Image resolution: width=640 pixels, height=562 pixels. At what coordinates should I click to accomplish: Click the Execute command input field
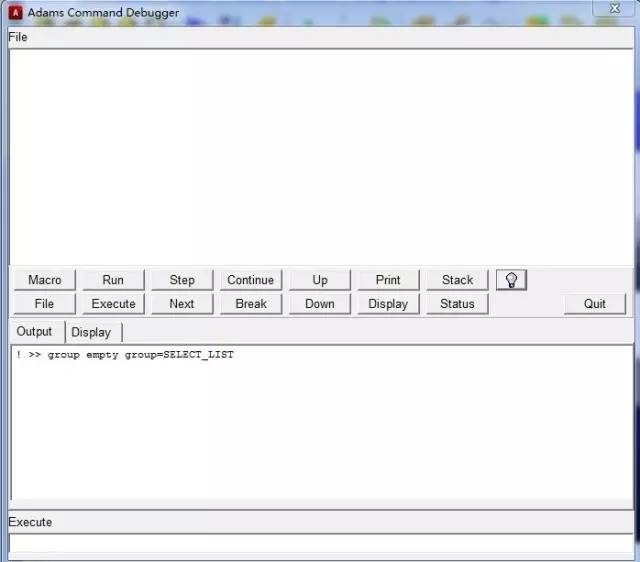(x=320, y=545)
